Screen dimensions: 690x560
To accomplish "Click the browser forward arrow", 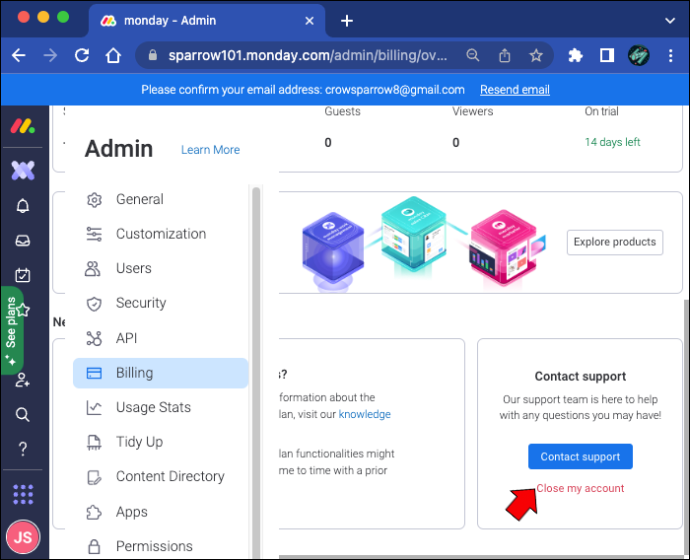I will 50,55.
